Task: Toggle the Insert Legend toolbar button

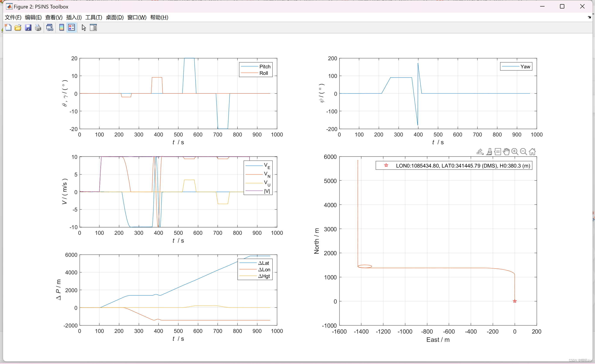Action: click(72, 28)
